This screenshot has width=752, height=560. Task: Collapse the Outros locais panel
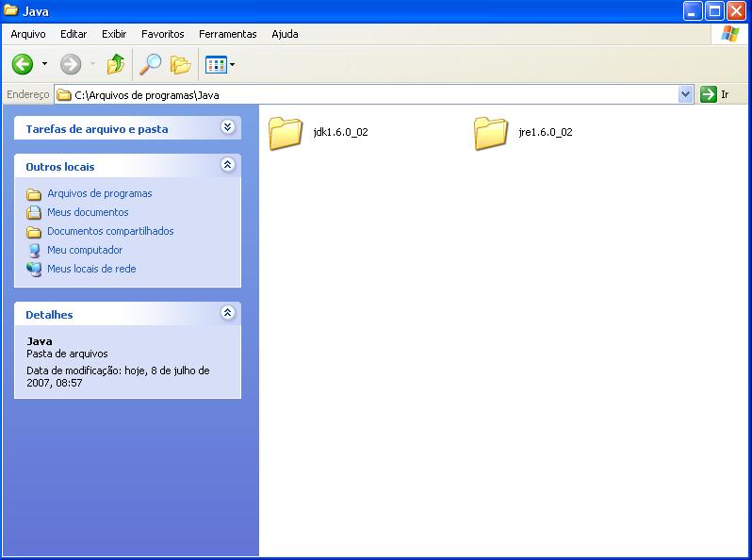pos(227,165)
